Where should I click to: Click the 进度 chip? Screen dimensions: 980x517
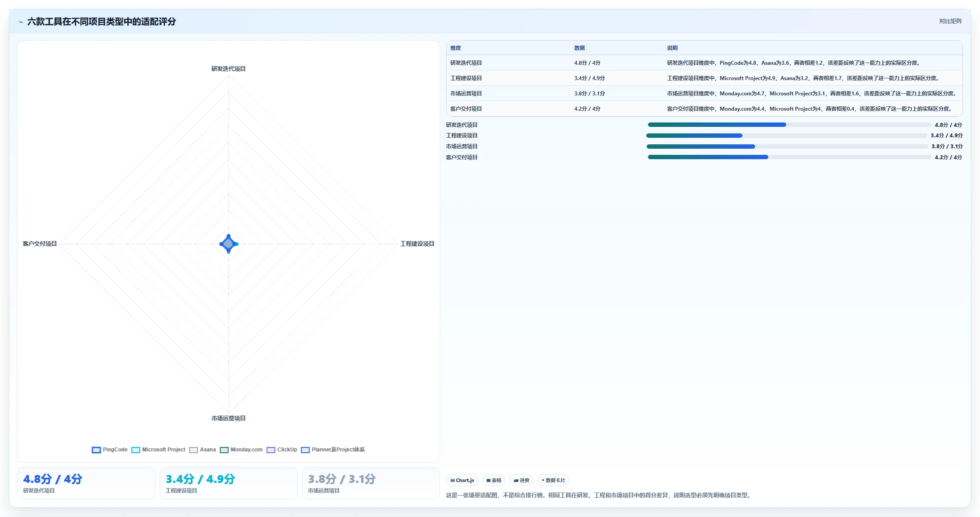click(x=521, y=480)
